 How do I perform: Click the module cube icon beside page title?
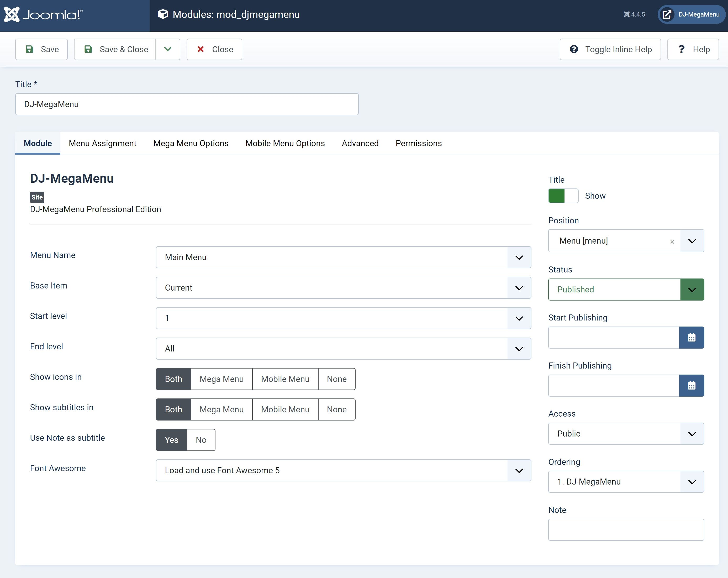[163, 14]
